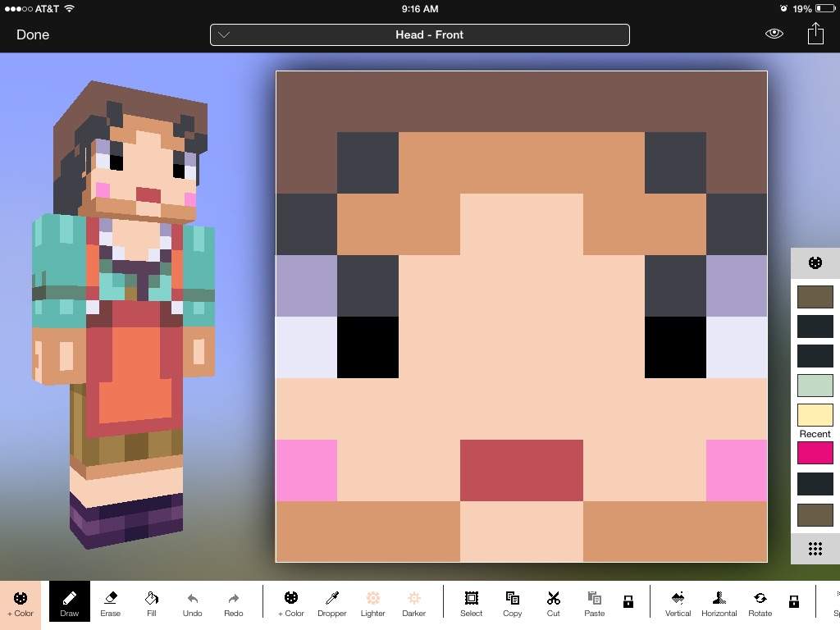Pick the magenta recent swatch
Image resolution: width=840 pixels, height=630 pixels.
pyautogui.click(x=815, y=453)
